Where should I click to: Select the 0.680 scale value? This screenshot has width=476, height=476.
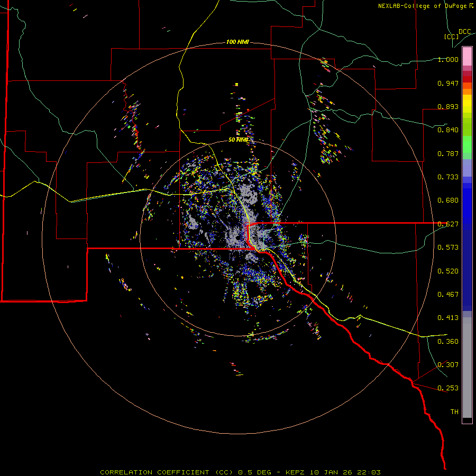(x=448, y=200)
